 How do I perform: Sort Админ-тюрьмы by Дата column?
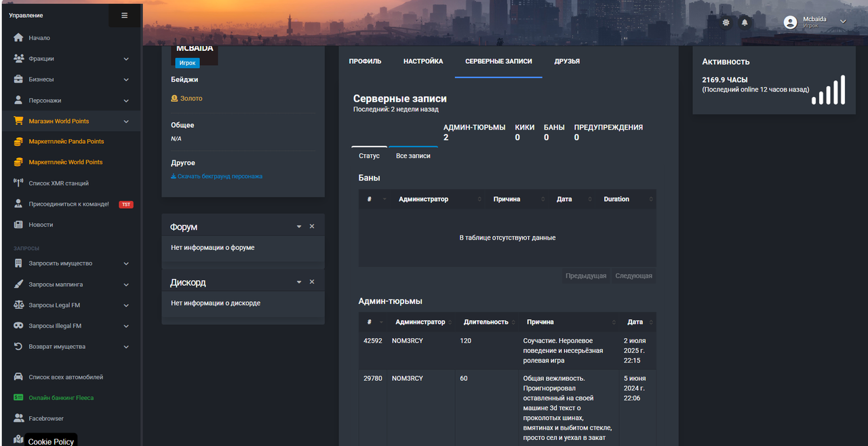pos(638,322)
